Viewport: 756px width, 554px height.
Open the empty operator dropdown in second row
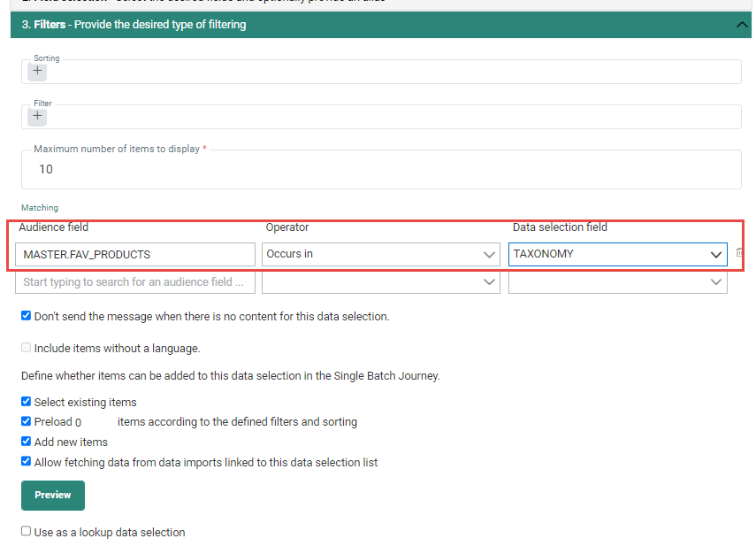[381, 282]
